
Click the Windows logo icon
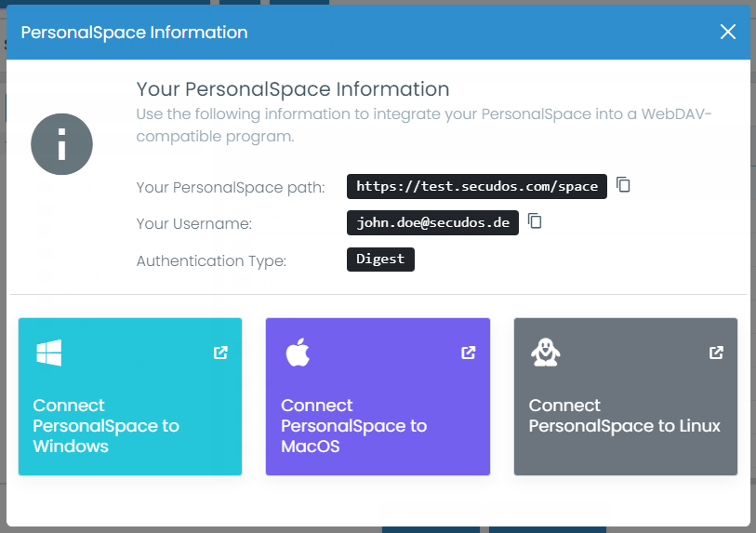49,353
